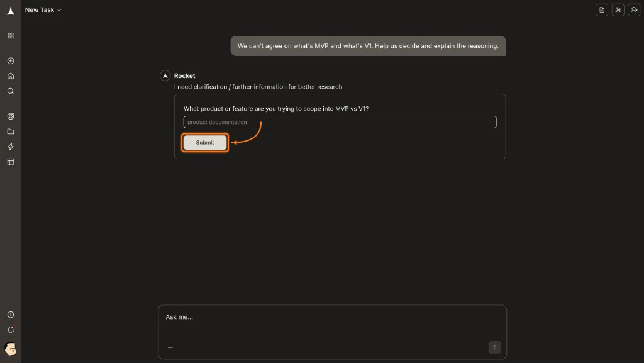
Task: Click the layout/table icon in the sidebar
Action: [x=10, y=162]
